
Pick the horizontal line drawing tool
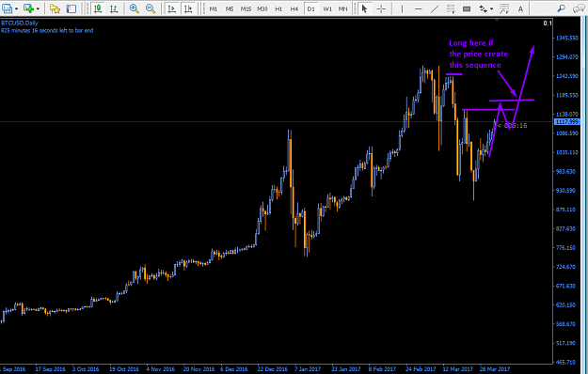click(x=419, y=8)
